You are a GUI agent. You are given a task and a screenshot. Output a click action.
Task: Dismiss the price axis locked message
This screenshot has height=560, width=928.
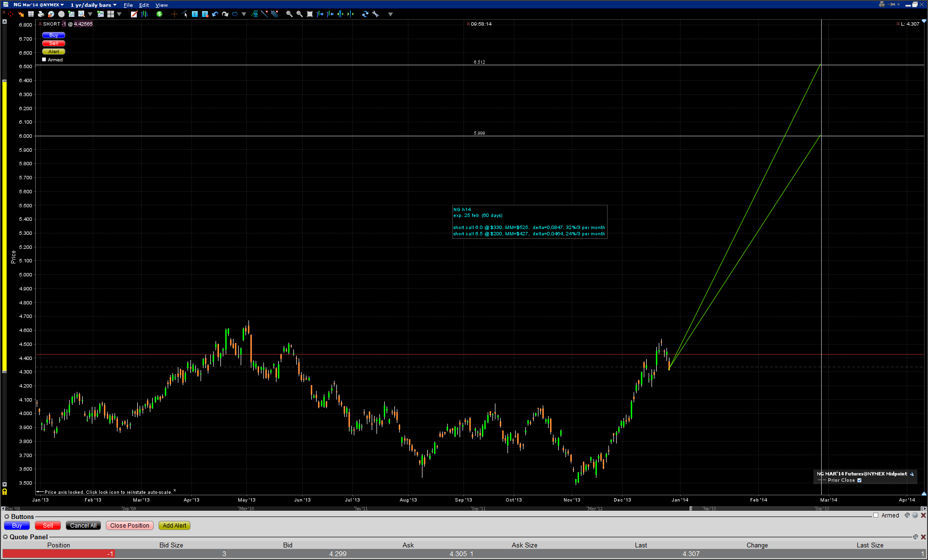click(174, 490)
